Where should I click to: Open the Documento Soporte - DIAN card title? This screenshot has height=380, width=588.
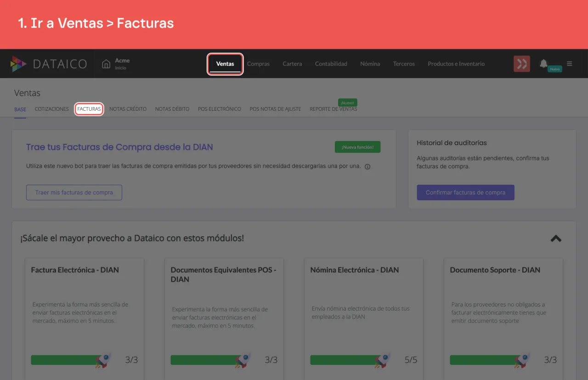pos(495,270)
